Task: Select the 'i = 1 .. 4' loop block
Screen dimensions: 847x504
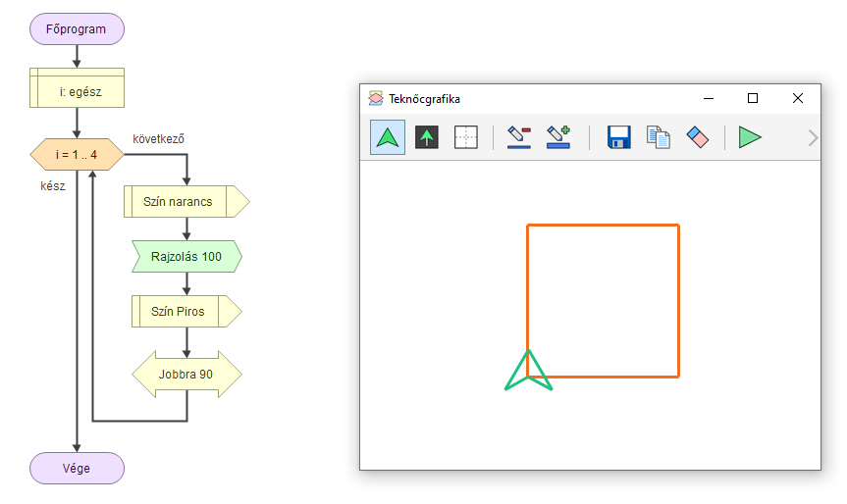Action: pyautogui.click(x=77, y=154)
